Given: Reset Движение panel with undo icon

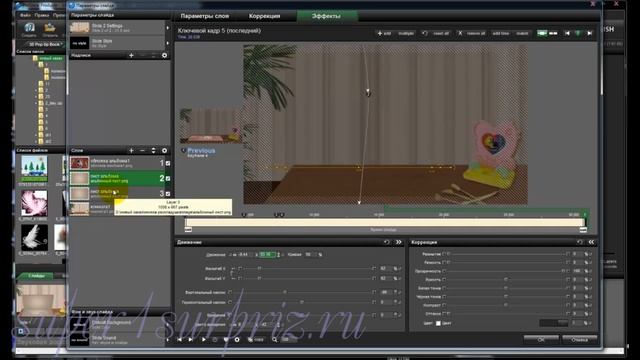Looking at the screenshot, I should [387, 242].
